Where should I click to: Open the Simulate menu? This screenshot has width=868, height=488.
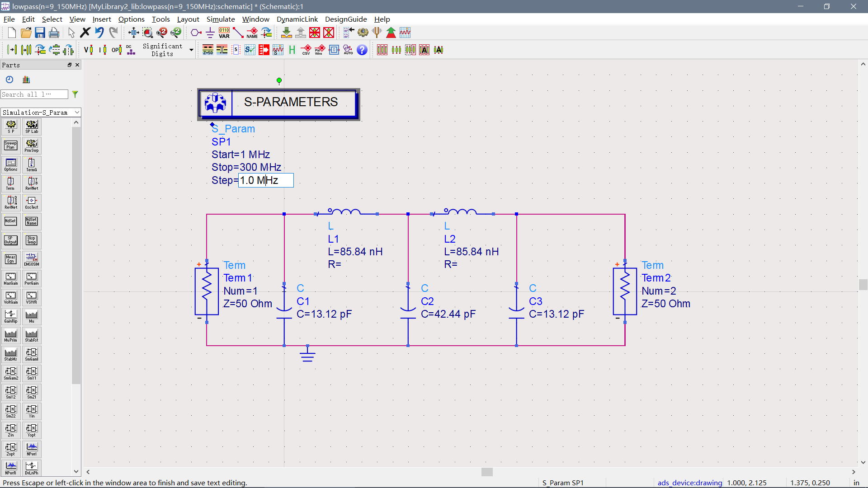221,19
